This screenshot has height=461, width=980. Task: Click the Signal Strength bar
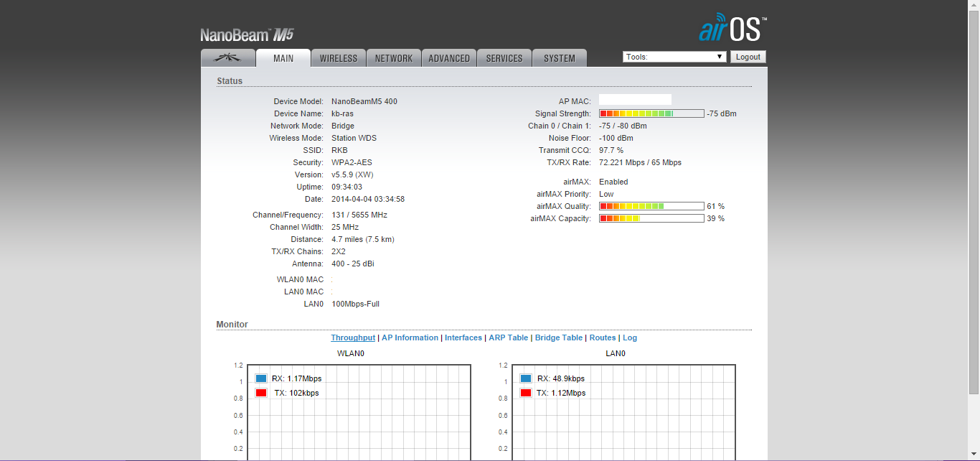[651, 113]
